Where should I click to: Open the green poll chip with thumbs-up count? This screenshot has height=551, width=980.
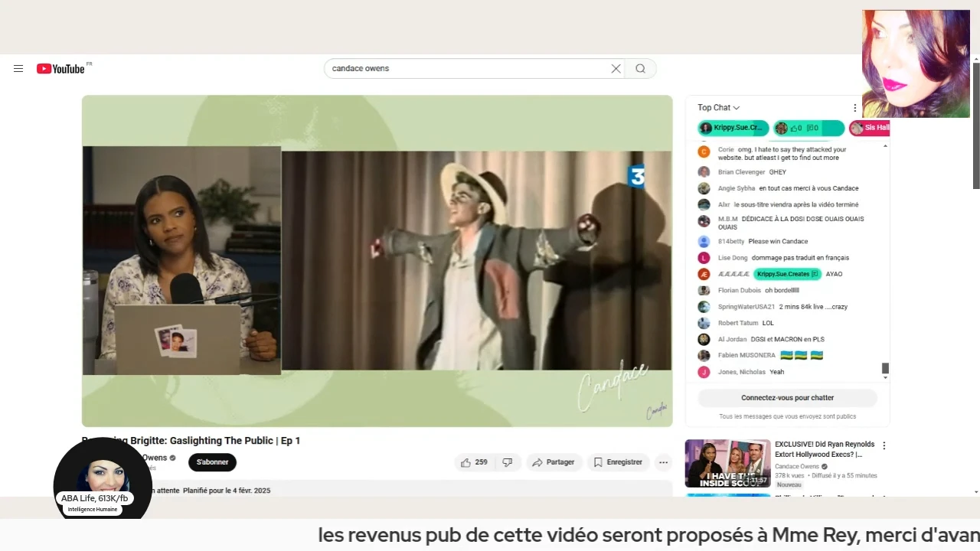tap(808, 128)
